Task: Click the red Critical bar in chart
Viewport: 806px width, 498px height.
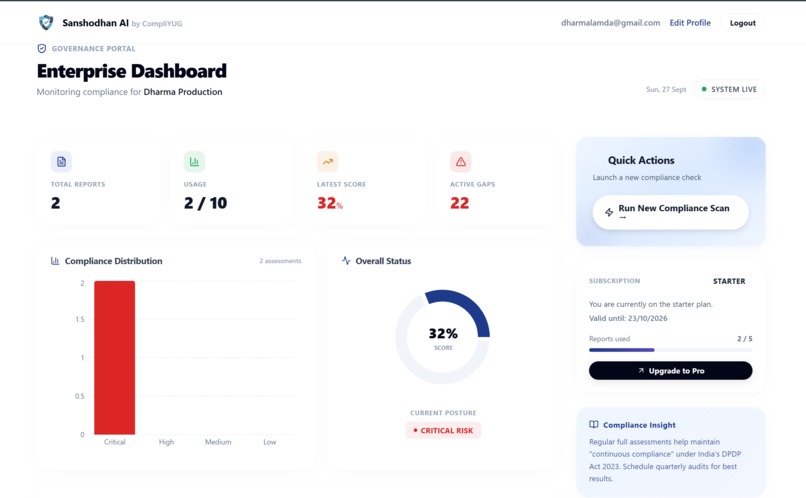Action: click(115, 358)
